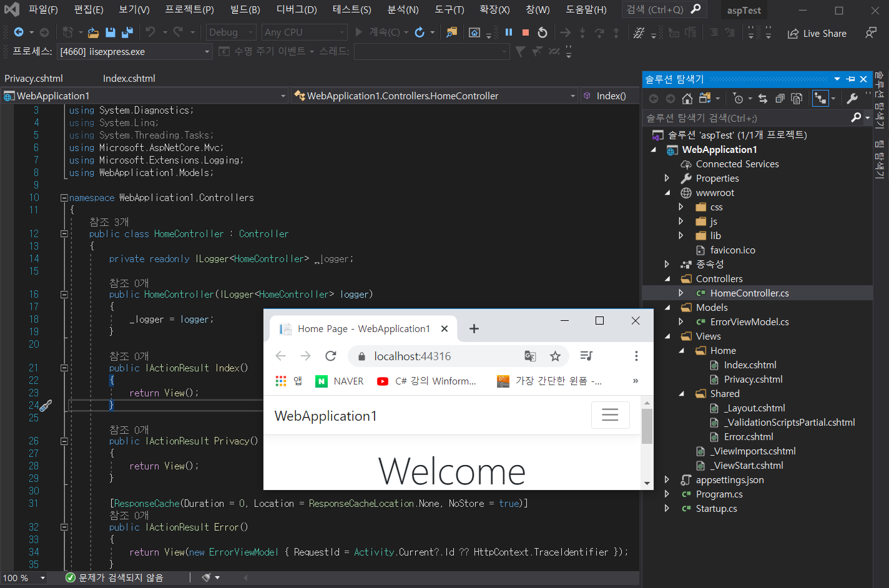The width and height of the screenshot is (889, 588).
Task: Select HomeController.cs in Solution Explorer
Action: coord(749,293)
